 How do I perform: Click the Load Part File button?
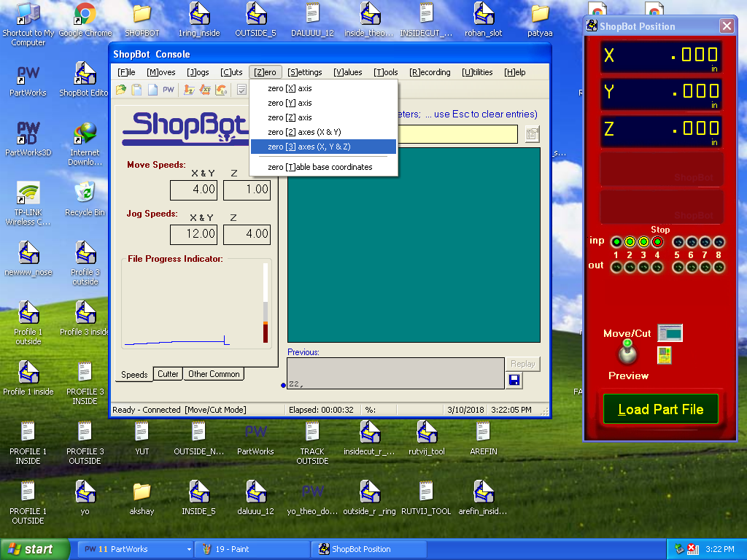click(x=661, y=409)
